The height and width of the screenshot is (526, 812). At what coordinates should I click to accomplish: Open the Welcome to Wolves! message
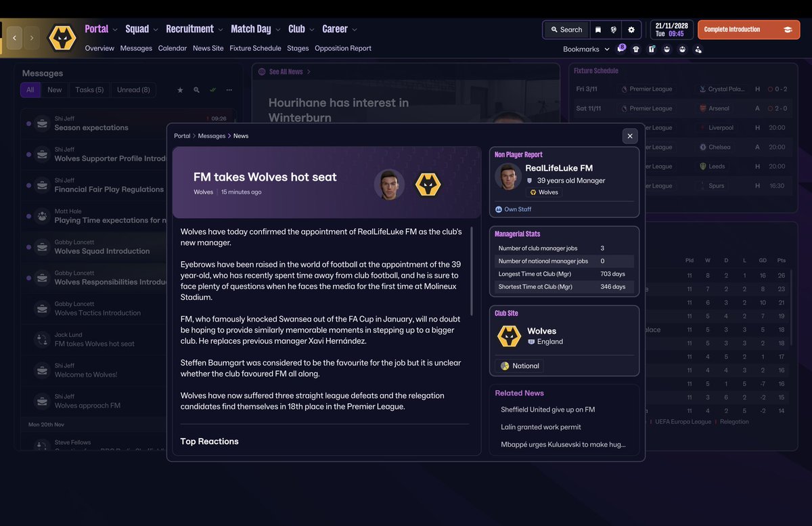point(95,370)
